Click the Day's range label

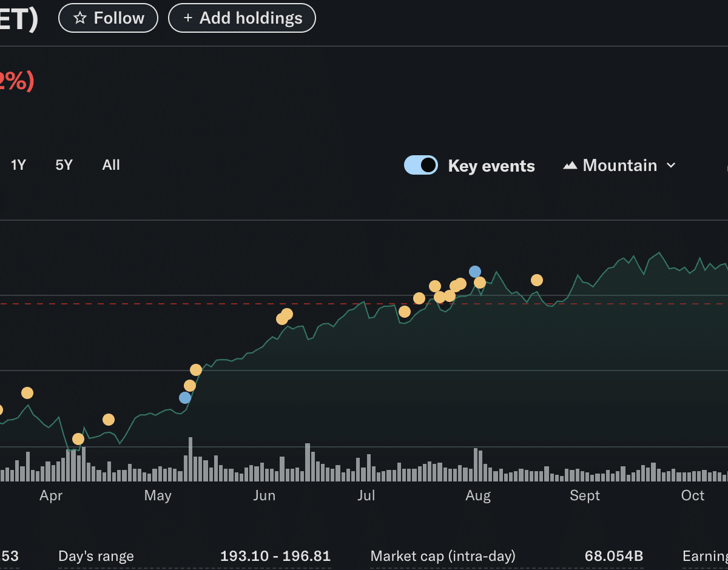coord(96,556)
